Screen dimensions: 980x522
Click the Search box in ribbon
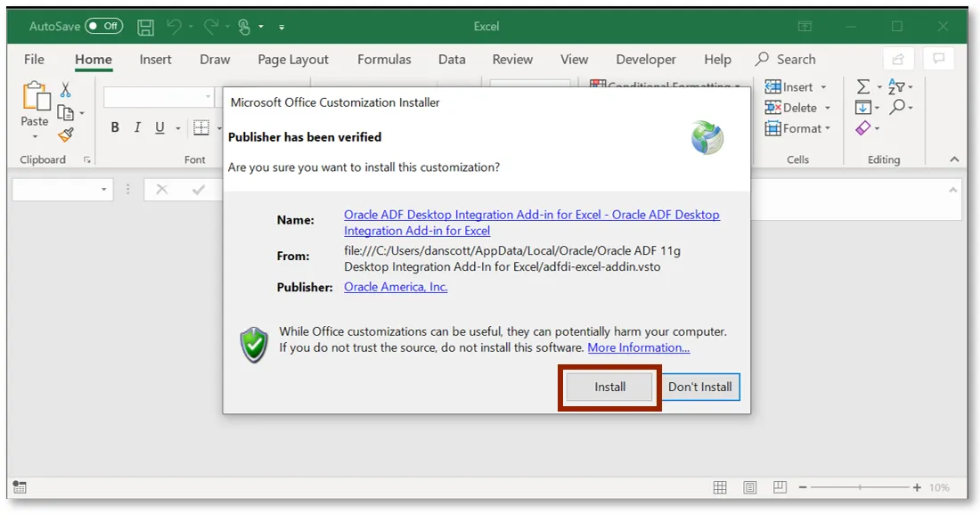point(786,60)
